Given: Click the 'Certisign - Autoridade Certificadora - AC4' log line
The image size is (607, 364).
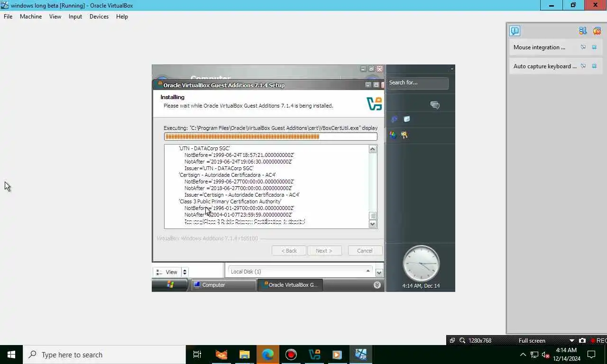Looking at the screenshot, I should pos(227,175).
